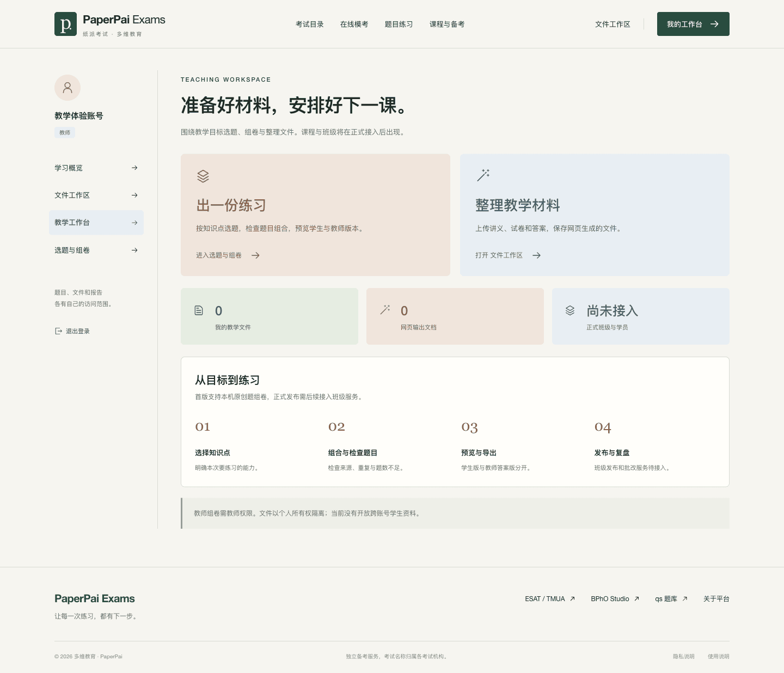Click the 发布与复盘 step title
Image resolution: width=784 pixels, height=673 pixels.
(x=612, y=453)
